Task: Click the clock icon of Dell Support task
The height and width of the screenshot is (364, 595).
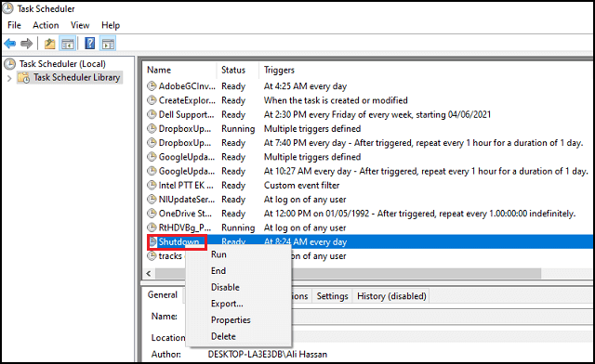Action: (152, 114)
